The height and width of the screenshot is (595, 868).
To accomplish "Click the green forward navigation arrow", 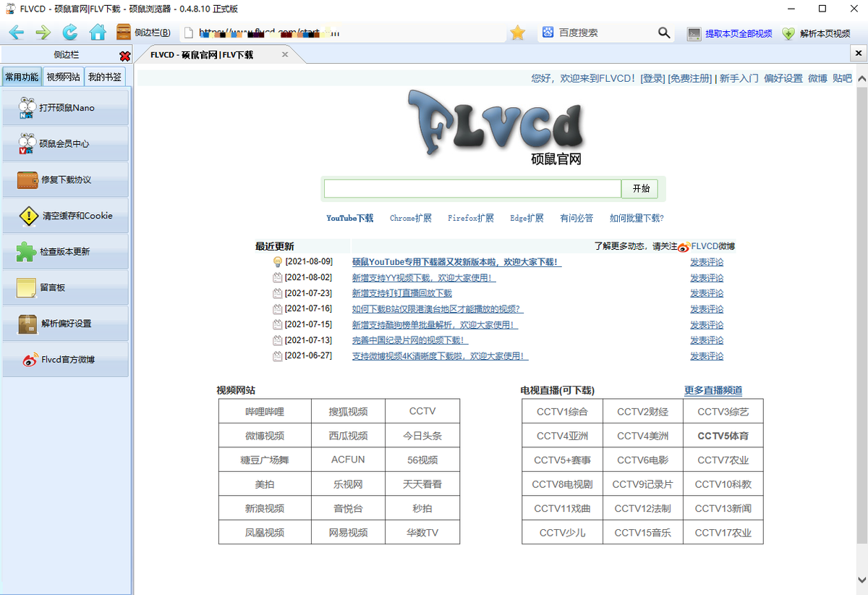I will click(43, 33).
